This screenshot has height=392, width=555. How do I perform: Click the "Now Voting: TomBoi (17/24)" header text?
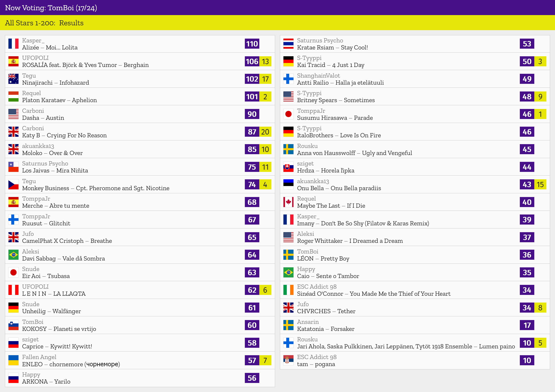(51, 8)
